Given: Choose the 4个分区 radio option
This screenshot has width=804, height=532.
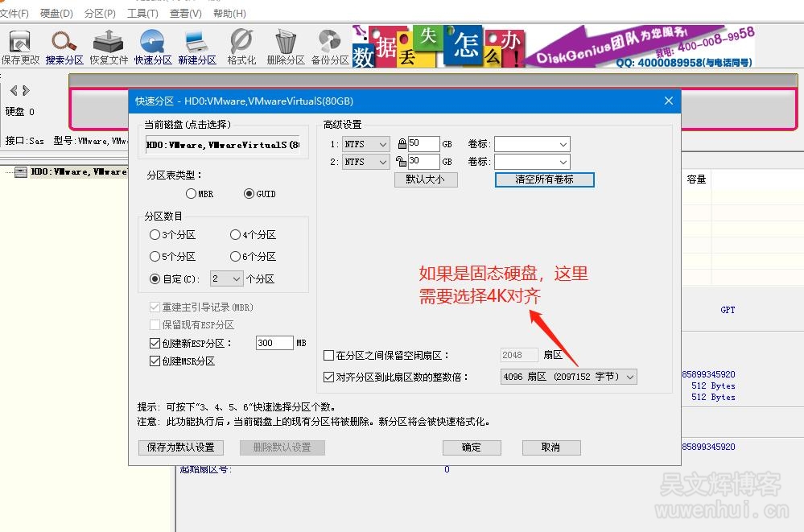Looking at the screenshot, I should (x=235, y=235).
